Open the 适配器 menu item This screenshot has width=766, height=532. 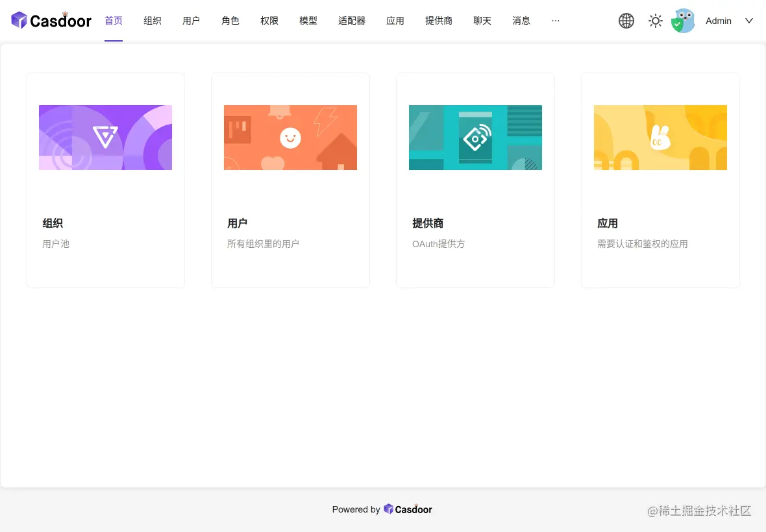pyautogui.click(x=352, y=21)
